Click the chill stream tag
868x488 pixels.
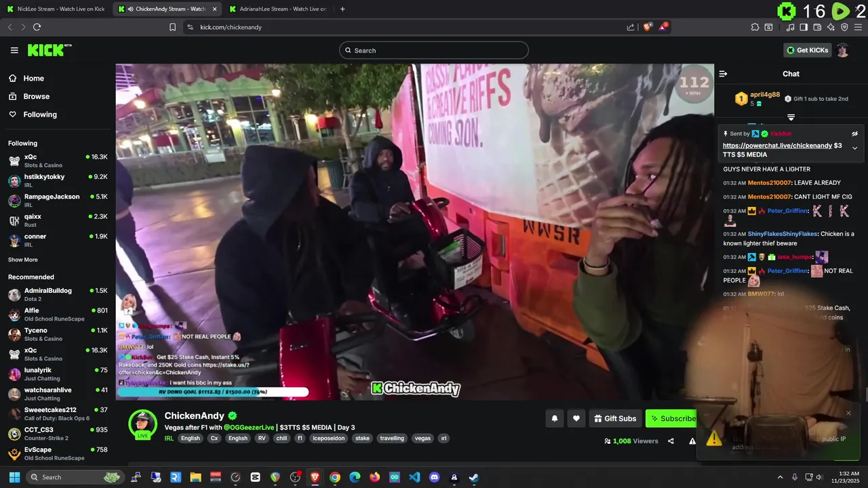pyautogui.click(x=281, y=439)
